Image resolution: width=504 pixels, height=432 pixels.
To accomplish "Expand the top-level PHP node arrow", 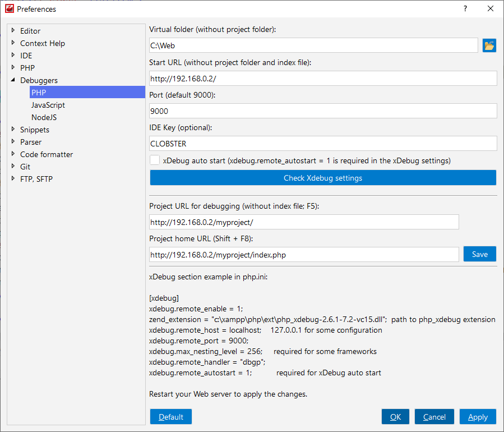I will [x=13, y=67].
